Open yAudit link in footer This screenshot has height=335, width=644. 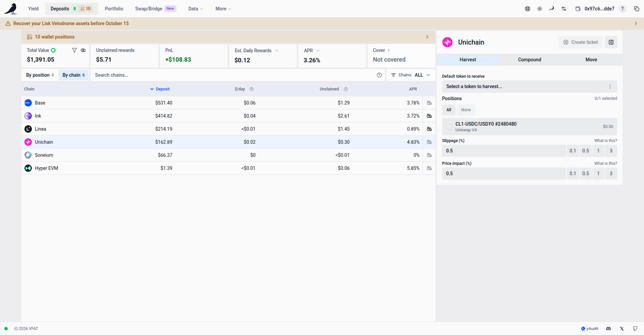(590, 329)
